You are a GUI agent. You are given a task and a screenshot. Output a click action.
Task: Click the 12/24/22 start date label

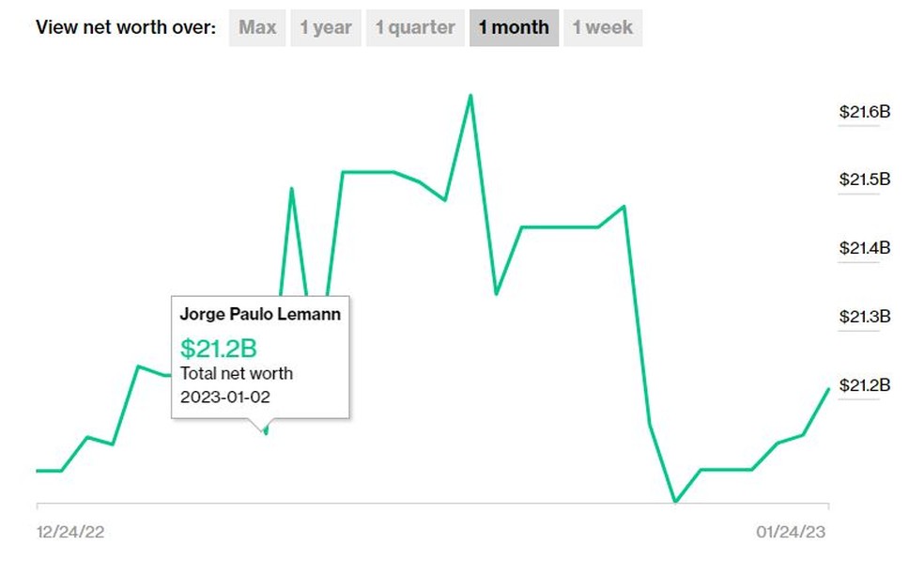point(70,532)
